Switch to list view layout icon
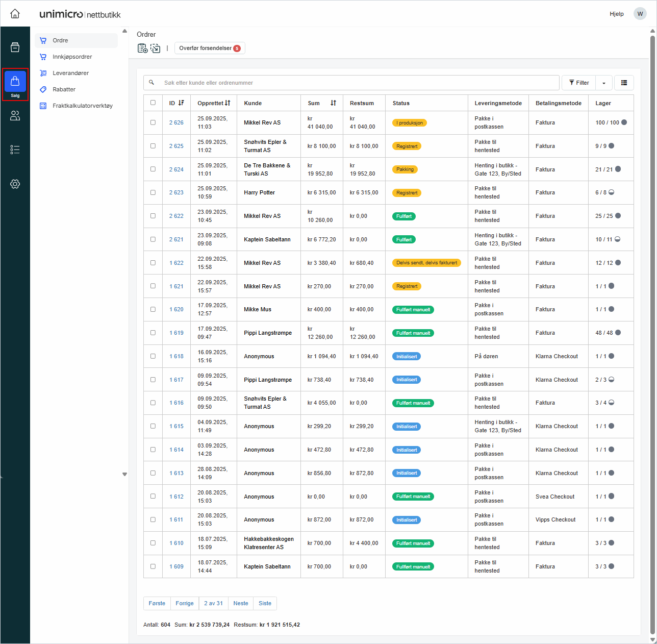657x644 pixels. pyautogui.click(x=624, y=83)
